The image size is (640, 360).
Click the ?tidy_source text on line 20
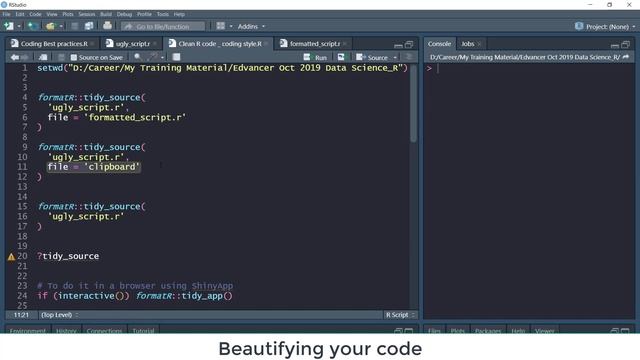tap(68, 256)
